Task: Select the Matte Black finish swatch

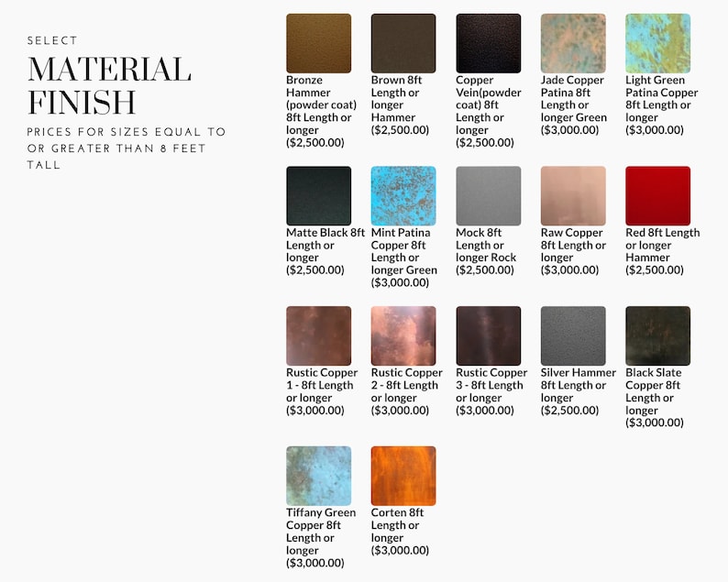Action: pos(318,196)
